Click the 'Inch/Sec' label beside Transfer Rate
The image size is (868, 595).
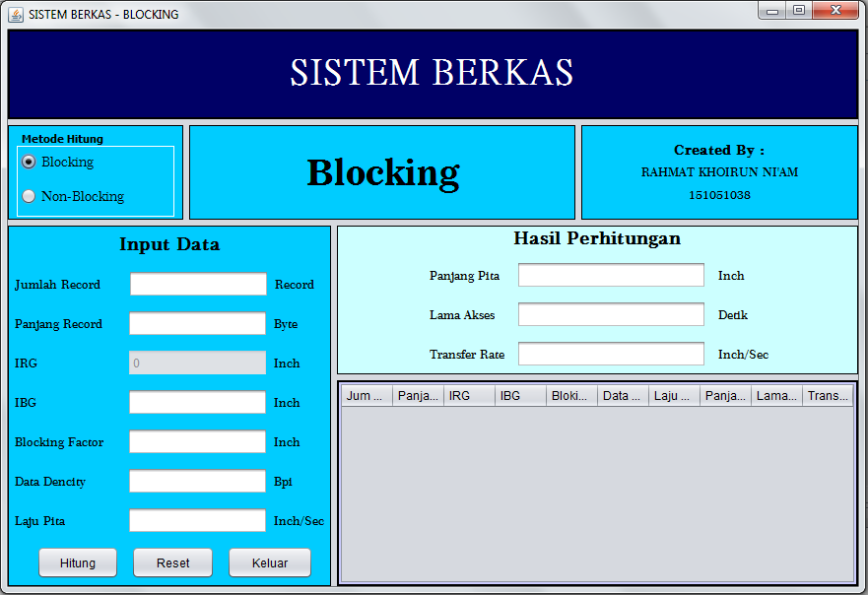pyautogui.click(x=744, y=355)
